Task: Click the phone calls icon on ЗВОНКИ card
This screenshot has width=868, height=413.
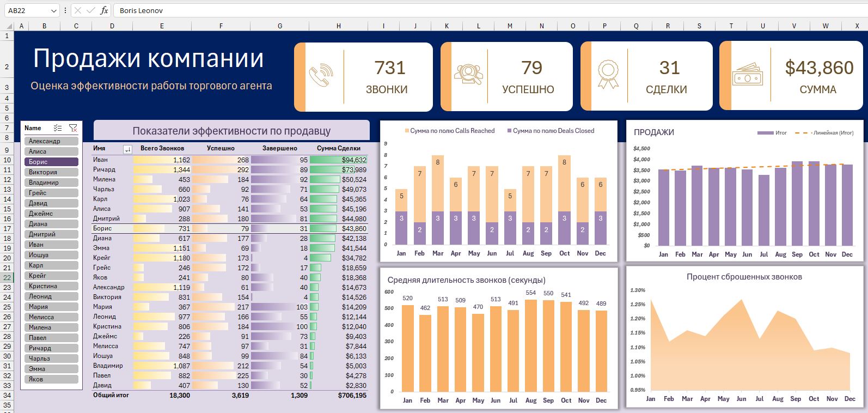Action: [321, 76]
